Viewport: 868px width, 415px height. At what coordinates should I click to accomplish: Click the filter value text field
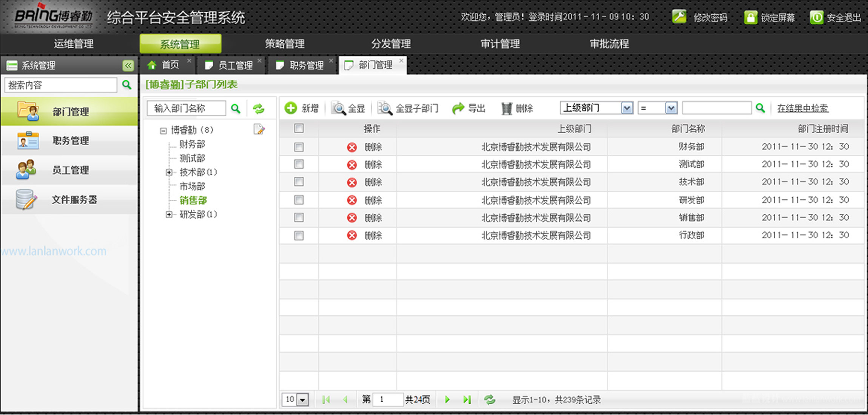pyautogui.click(x=717, y=108)
